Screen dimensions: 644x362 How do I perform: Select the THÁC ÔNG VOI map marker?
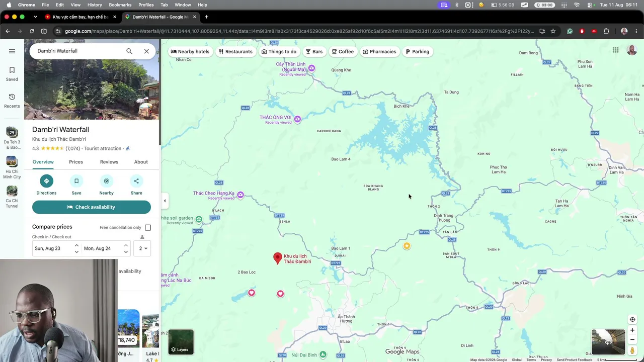point(298,119)
